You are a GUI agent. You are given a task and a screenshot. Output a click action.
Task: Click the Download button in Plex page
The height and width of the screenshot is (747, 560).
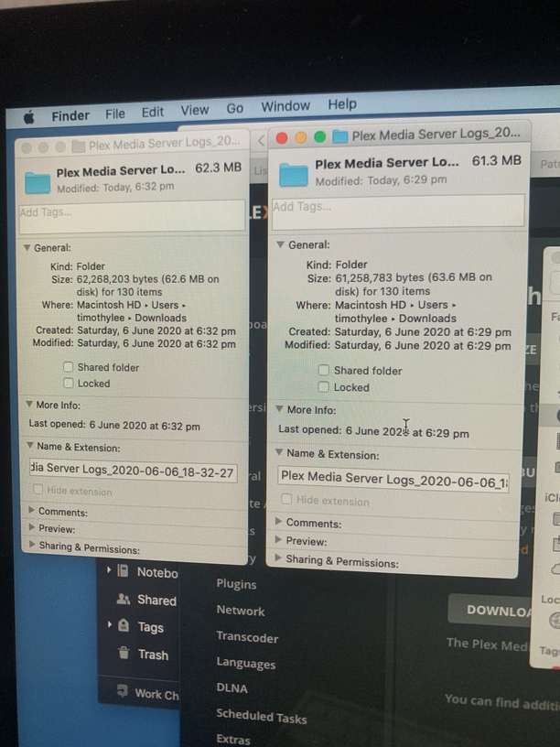[490, 610]
